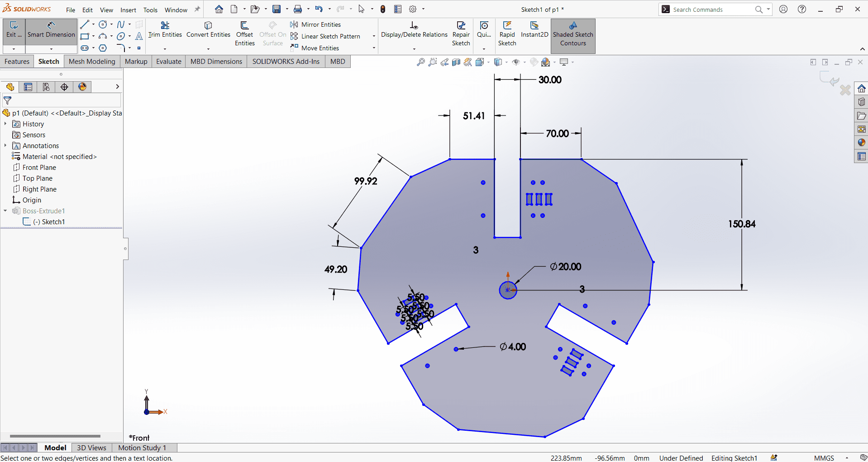The image size is (868, 462).
Task: Click the Quick Snaps tool
Action: pyautogui.click(x=484, y=30)
